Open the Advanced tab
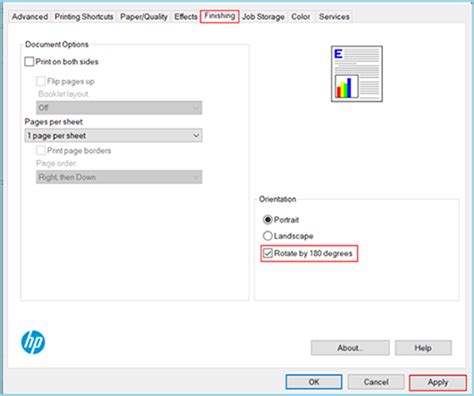The width and height of the screenshot is (474, 396). 30,17
